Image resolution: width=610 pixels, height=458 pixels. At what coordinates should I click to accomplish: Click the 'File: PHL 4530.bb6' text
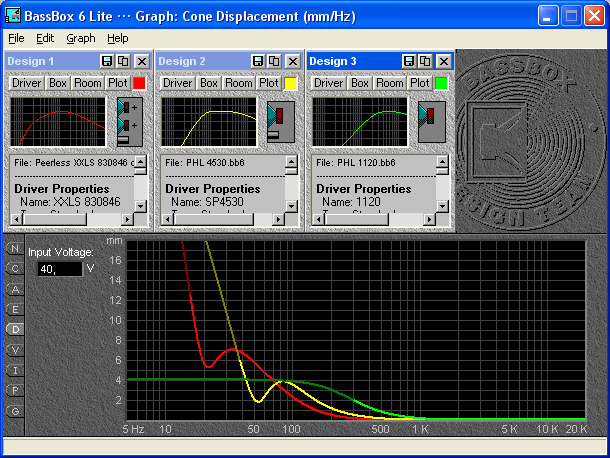[205, 163]
